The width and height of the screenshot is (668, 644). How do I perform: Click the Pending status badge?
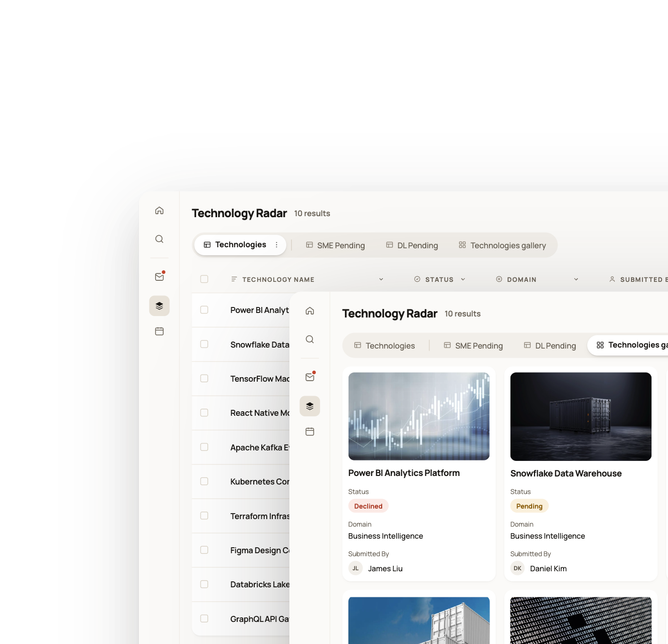[x=530, y=506]
